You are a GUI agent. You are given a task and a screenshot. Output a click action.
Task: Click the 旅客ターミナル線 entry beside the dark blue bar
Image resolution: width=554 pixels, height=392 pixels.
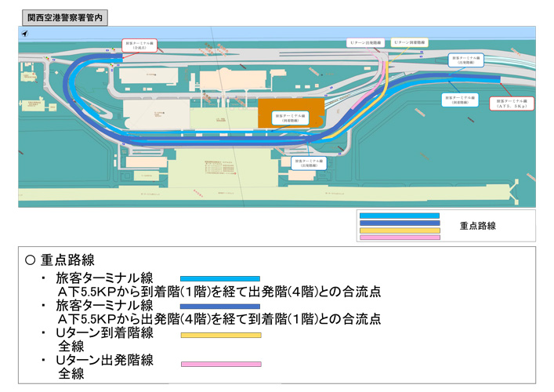104,306
